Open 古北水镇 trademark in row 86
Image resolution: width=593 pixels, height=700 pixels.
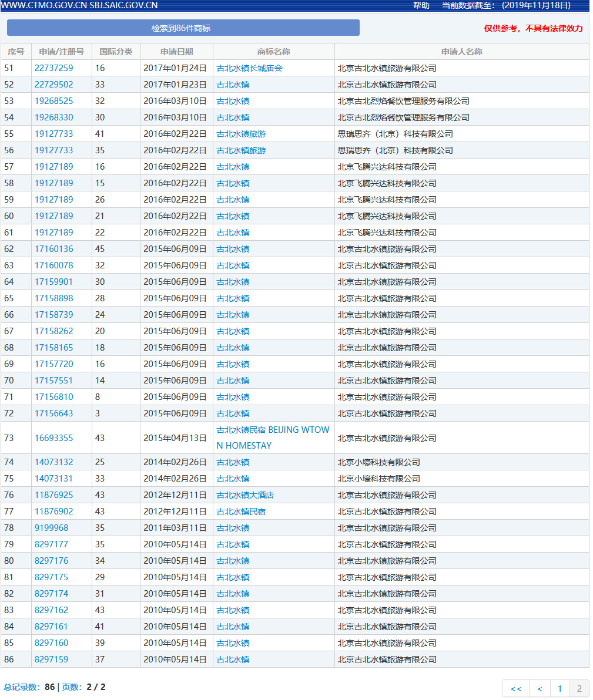[x=233, y=659]
